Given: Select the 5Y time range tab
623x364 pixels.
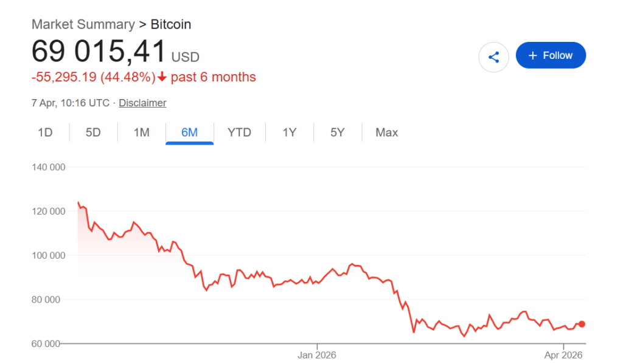Looking at the screenshot, I should [x=338, y=132].
